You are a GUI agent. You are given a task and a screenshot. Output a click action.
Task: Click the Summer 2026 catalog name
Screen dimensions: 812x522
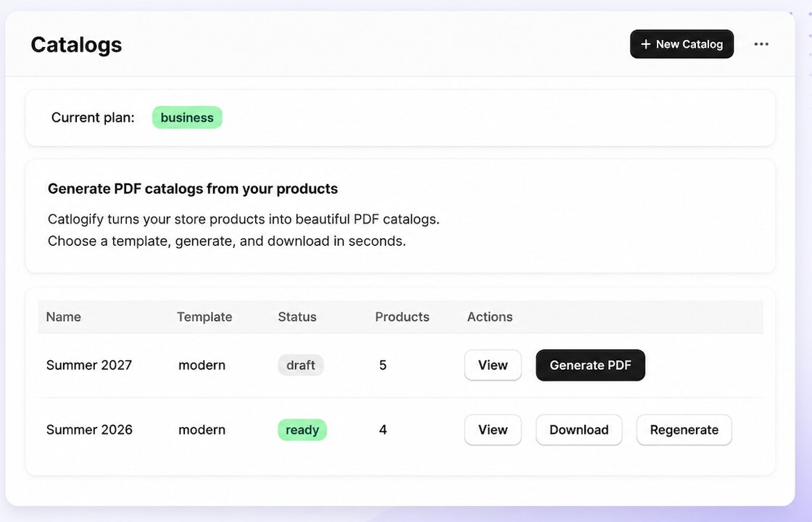tap(89, 430)
